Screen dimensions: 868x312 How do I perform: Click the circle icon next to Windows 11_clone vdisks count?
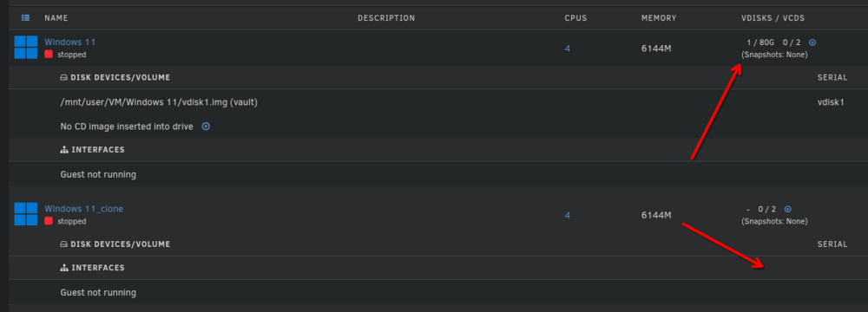(x=788, y=209)
